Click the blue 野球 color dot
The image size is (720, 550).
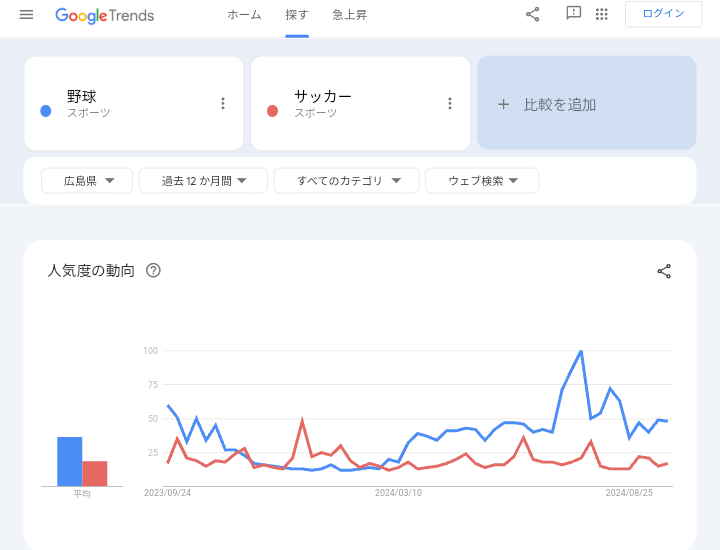[46, 111]
